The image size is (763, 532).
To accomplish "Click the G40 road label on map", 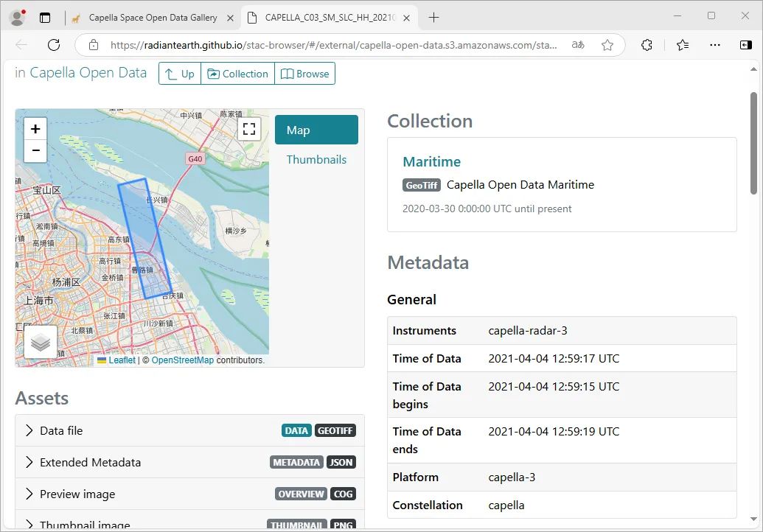I will tap(195, 159).
